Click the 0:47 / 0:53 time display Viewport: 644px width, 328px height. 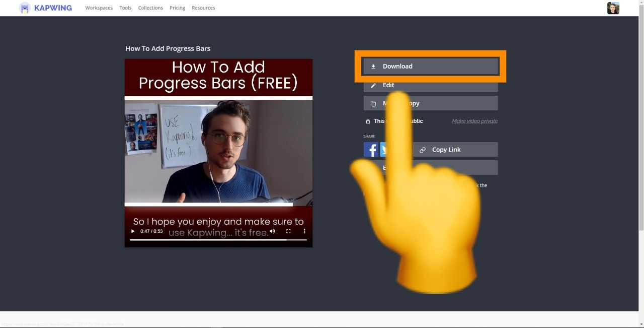[151, 231]
